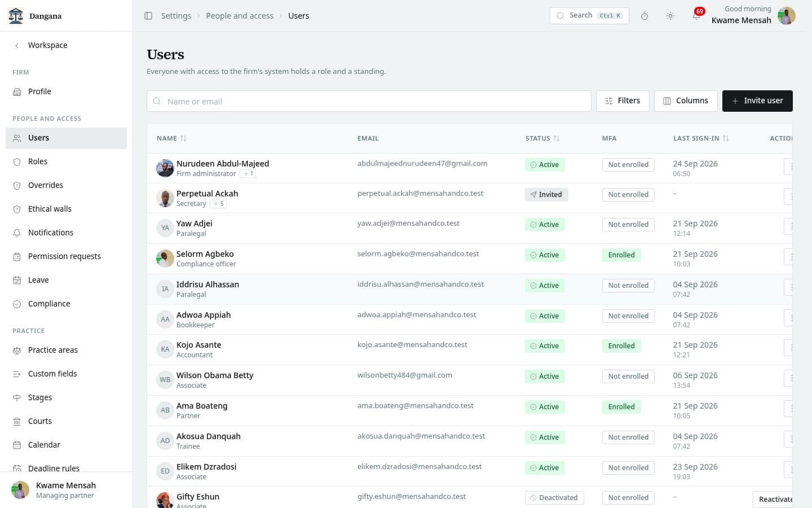Expand +1 roles for Nurudeen Abdul-Majeed
Screen dimensions: 812x508
[x=248, y=174]
